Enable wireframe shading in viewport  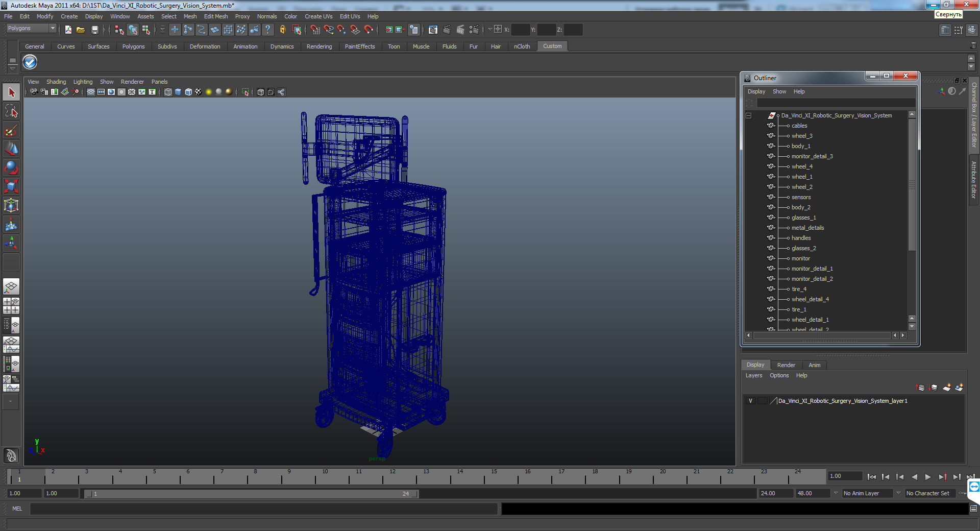click(x=168, y=92)
